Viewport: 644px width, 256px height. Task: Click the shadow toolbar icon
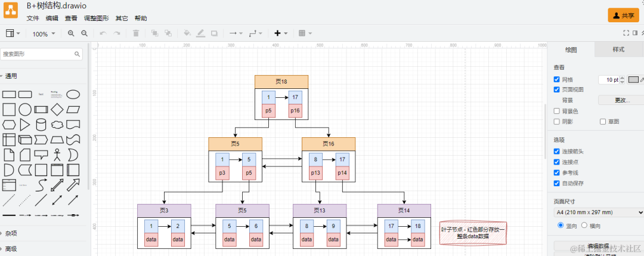click(214, 33)
